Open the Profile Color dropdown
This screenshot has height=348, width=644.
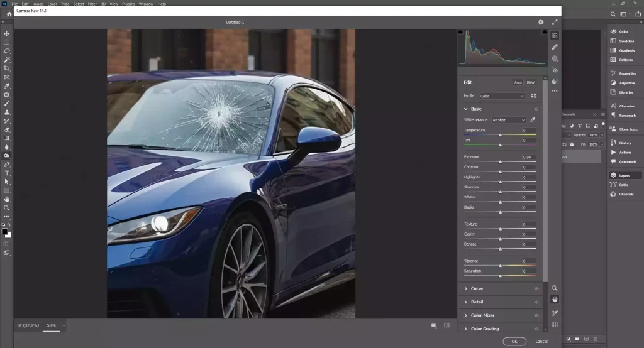click(502, 96)
